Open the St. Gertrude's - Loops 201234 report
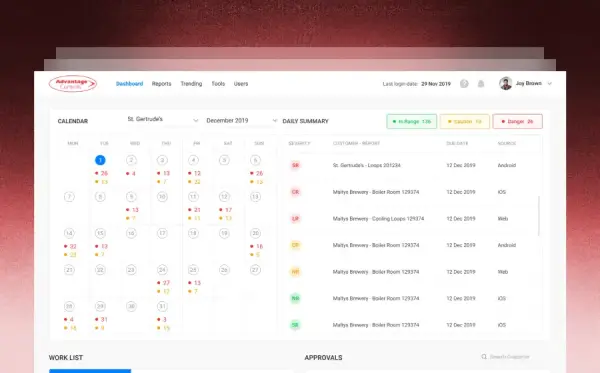The width and height of the screenshot is (600, 373). pyautogui.click(x=367, y=165)
